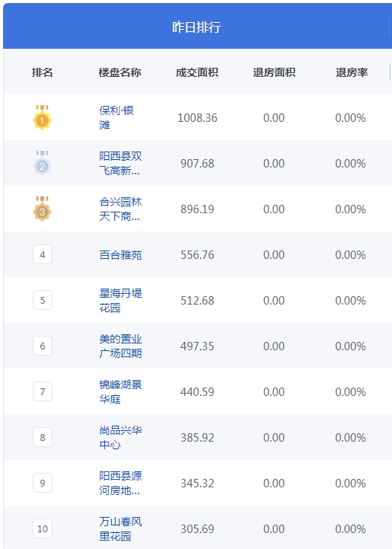
Task: Click the bronze rank 3 medal icon
Action: click(x=42, y=209)
